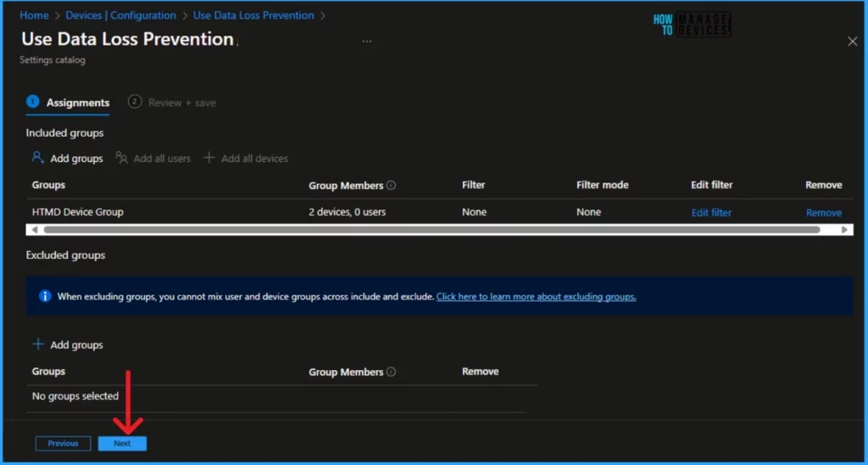Click the Filter column header
The height and width of the screenshot is (465, 868).
coord(473,185)
